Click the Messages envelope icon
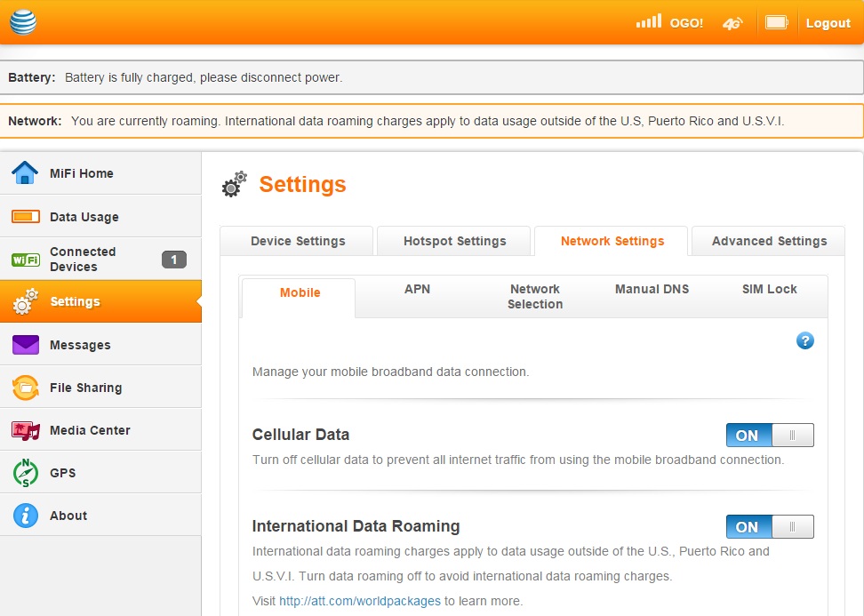The width and height of the screenshot is (864, 616). tap(26, 345)
